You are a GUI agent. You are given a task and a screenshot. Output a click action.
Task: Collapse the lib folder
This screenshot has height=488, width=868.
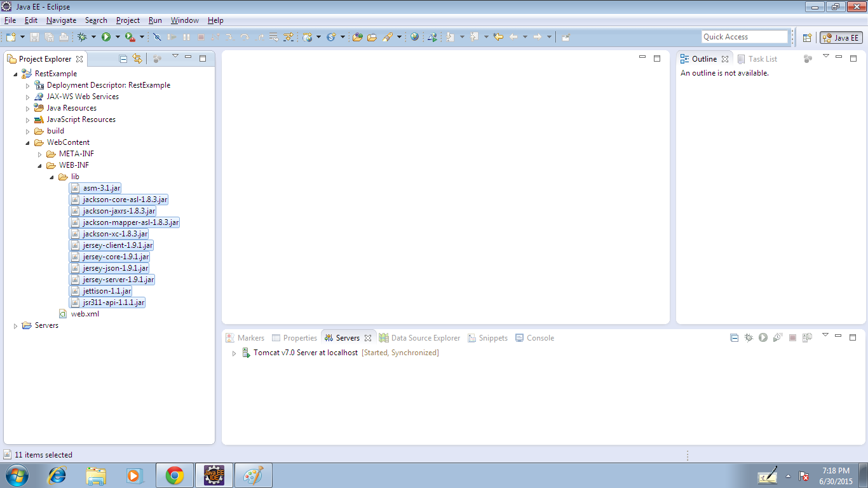click(51, 177)
